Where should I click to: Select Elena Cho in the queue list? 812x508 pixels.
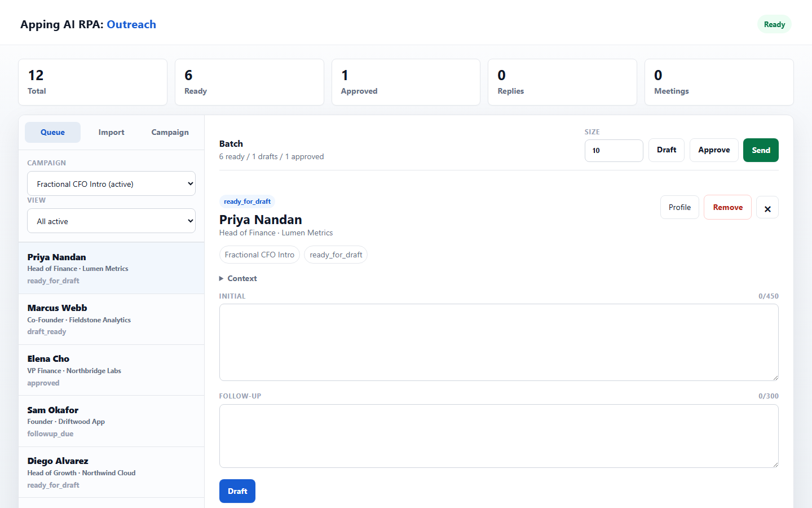coord(112,370)
